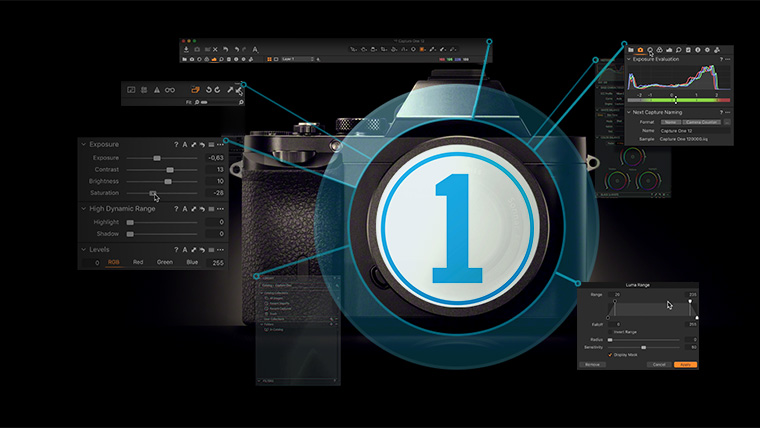Open help in the High Dynamic Range header
Image resolution: width=760 pixels, height=428 pixels.
176,209
